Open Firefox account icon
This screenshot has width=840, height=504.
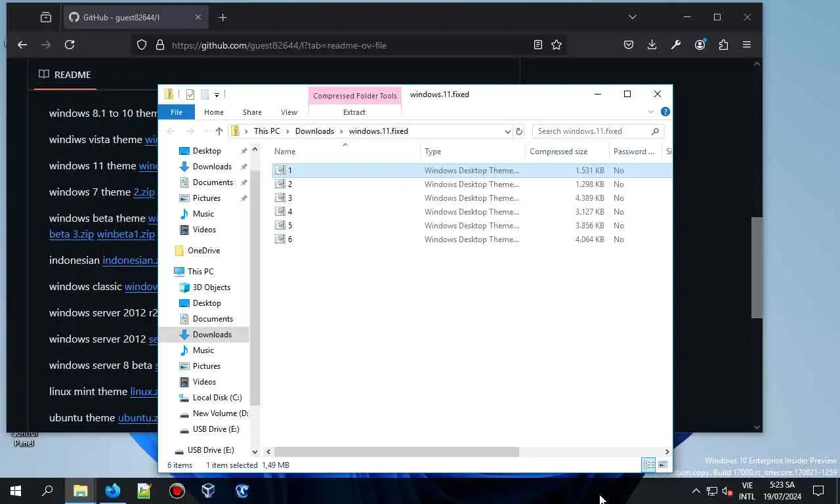[700, 45]
